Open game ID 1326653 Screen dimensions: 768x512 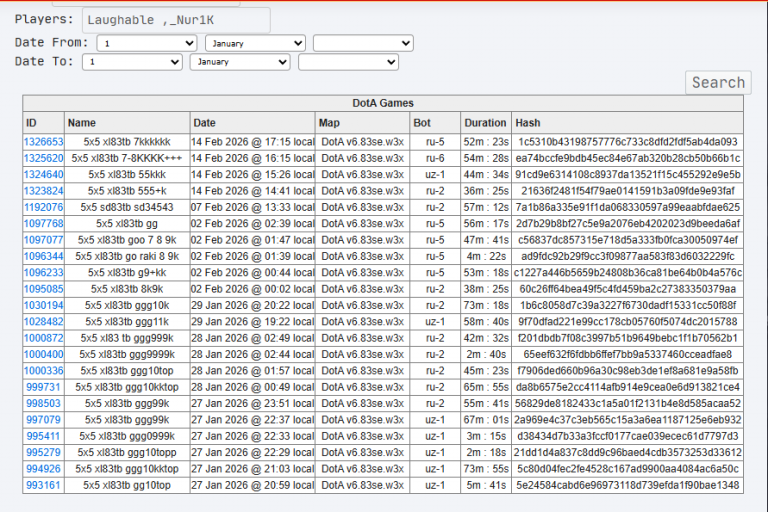pyautogui.click(x=44, y=142)
